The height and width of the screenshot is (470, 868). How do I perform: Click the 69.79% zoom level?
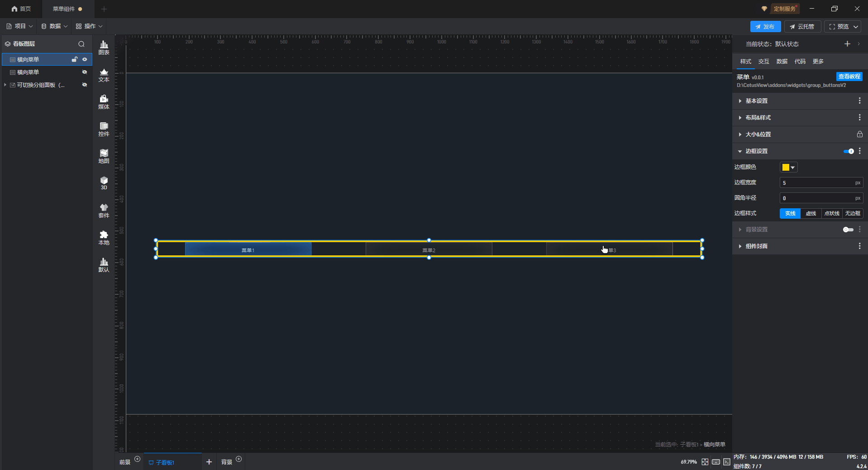click(x=688, y=462)
